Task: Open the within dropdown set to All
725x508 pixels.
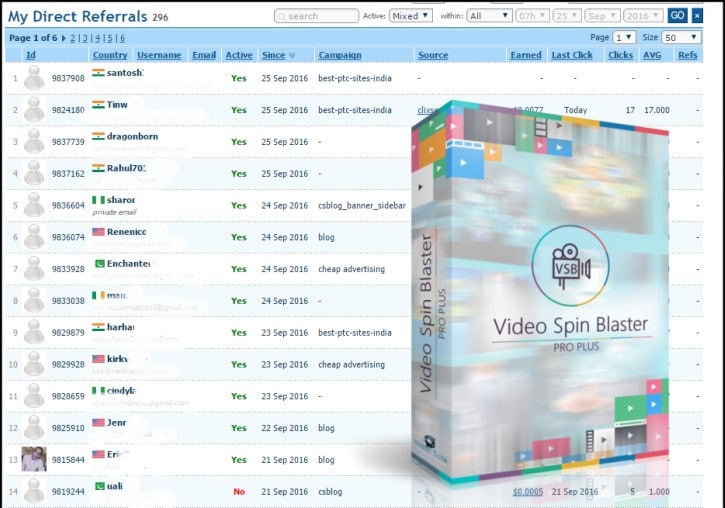Action: pyautogui.click(x=489, y=16)
